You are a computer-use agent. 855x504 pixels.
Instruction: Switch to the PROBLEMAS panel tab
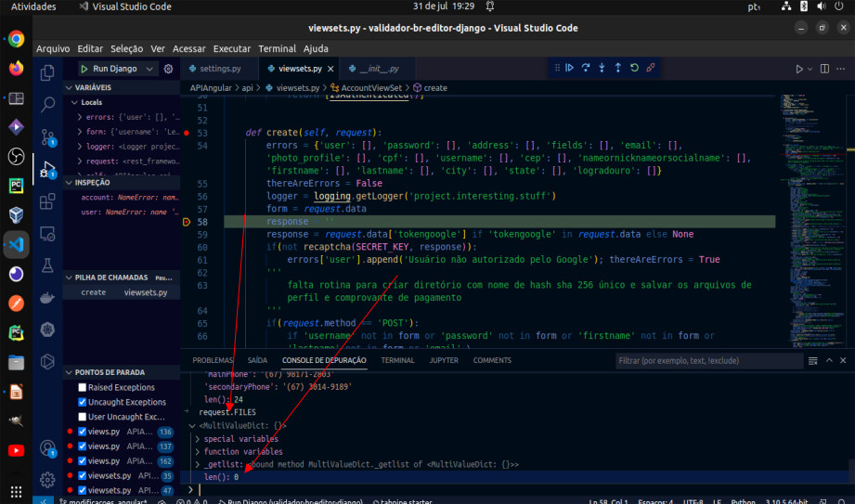point(212,360)
